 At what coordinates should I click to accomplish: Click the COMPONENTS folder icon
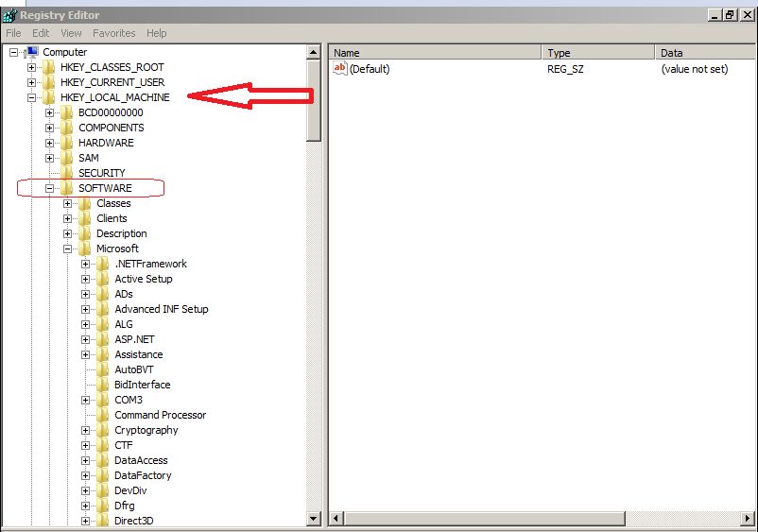point(67,128)
